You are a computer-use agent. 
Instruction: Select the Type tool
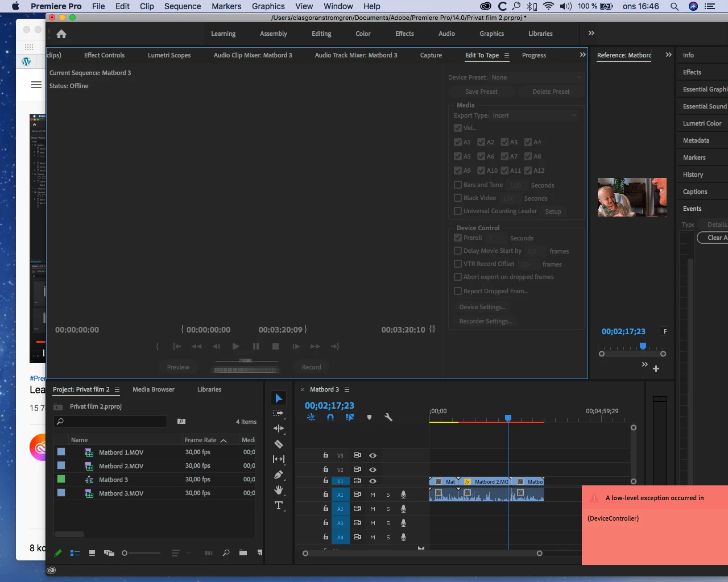pos(279,505)
